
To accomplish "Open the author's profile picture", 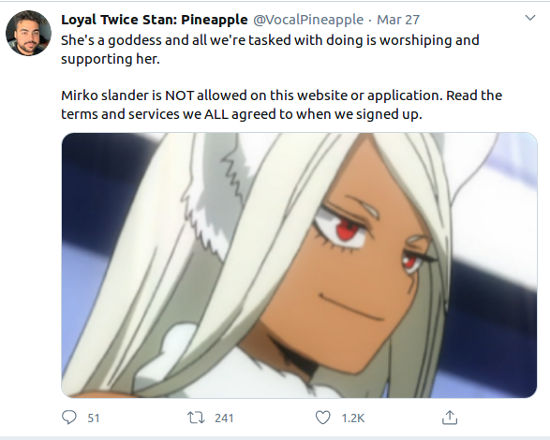I will pos(29,33).
